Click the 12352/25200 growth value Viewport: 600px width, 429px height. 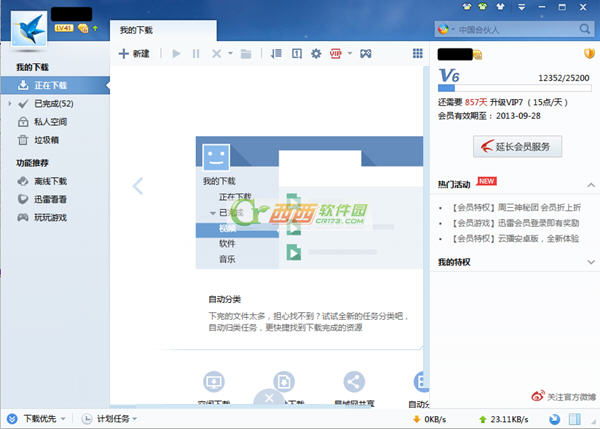pyautogui.click(x=564, y=78)
